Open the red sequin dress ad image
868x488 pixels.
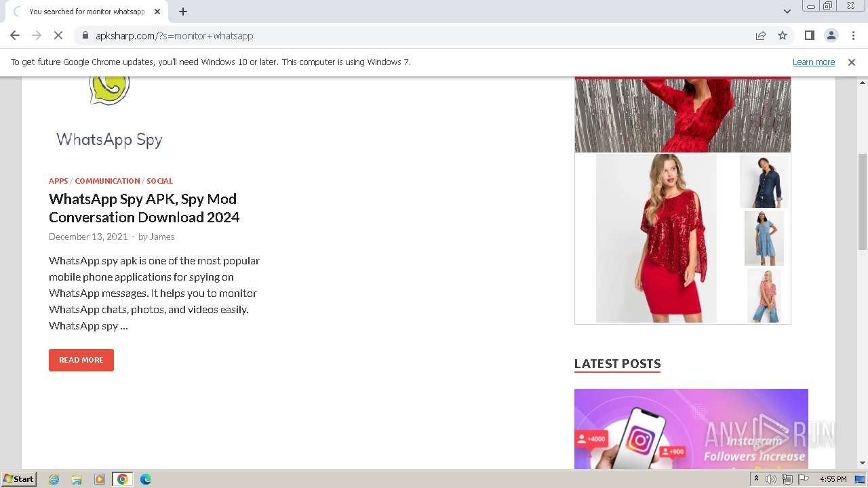[x=656, y=238]
